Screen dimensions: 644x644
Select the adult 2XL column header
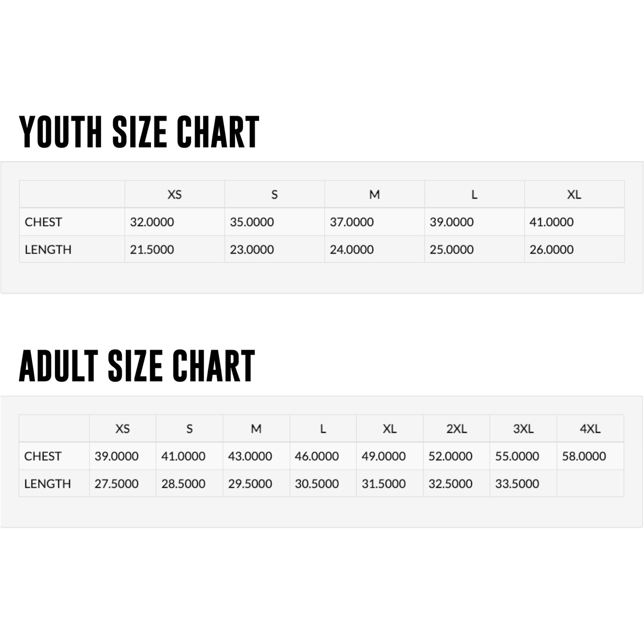[456, 429]
